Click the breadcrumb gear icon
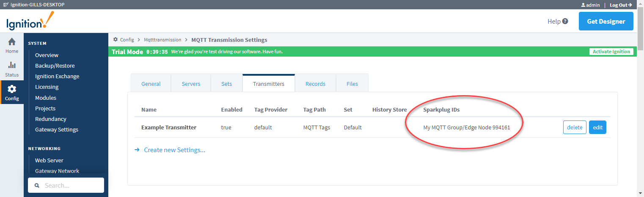This screenshot has height=197, width=644. point(116,39)
